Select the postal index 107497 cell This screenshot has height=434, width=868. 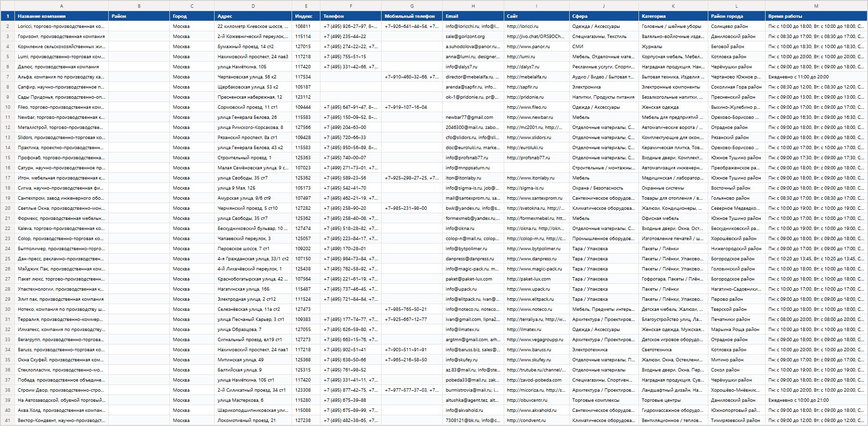[306, 198]
